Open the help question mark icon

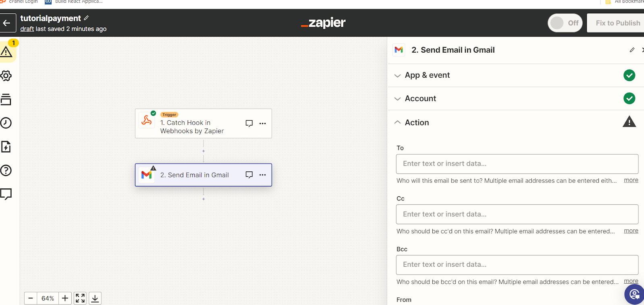point(6,170)
